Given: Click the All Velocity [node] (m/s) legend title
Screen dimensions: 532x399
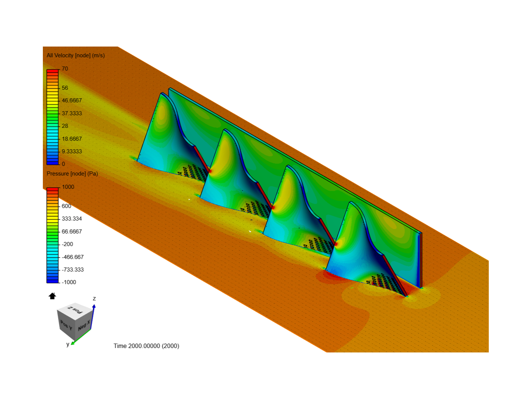Looking at the screenshot, I should [x=76, y=55].
